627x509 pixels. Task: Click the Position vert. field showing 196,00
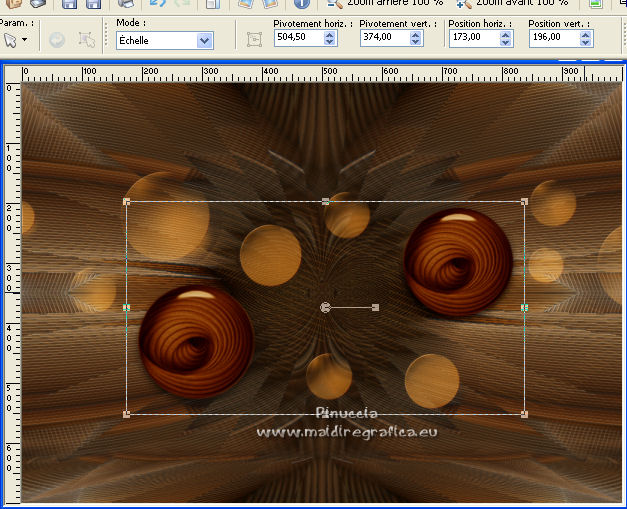(x=549, y=39)
